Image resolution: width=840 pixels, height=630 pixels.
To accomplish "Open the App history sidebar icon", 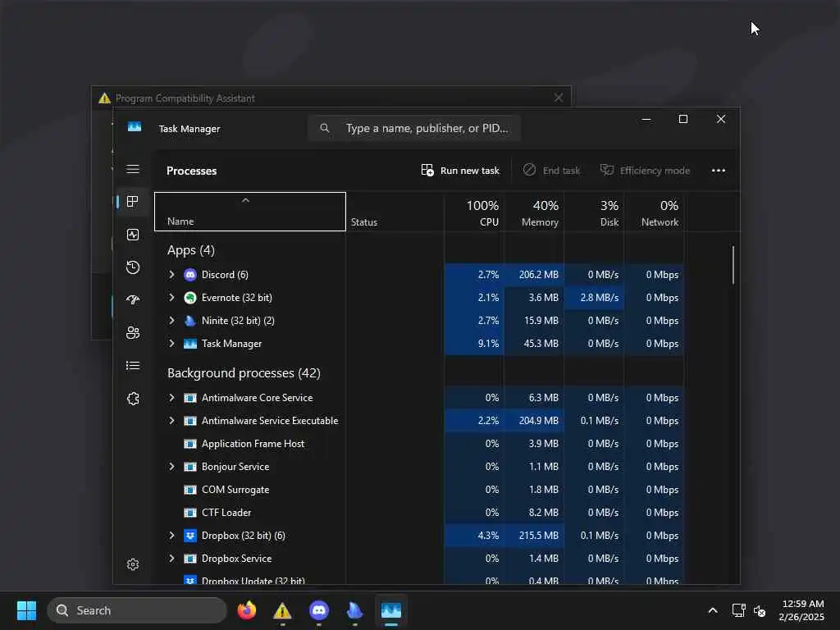I will tap(133, 267).
